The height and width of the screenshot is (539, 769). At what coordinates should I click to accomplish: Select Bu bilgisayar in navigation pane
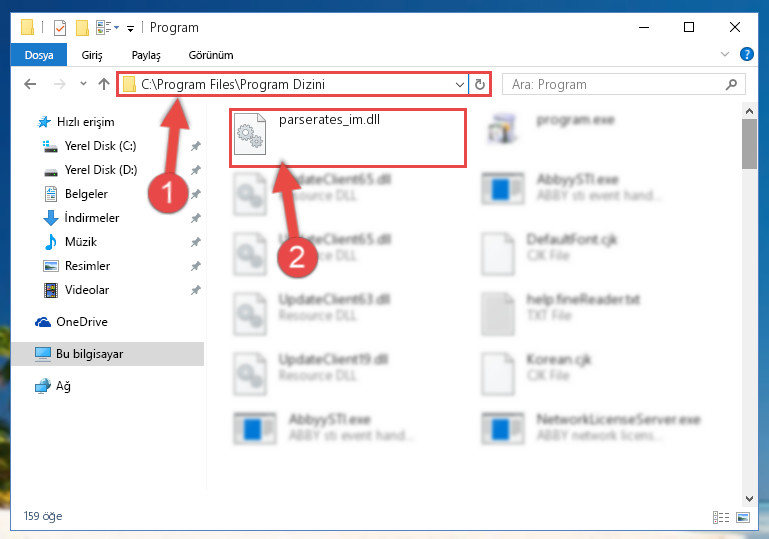point(107,354)
